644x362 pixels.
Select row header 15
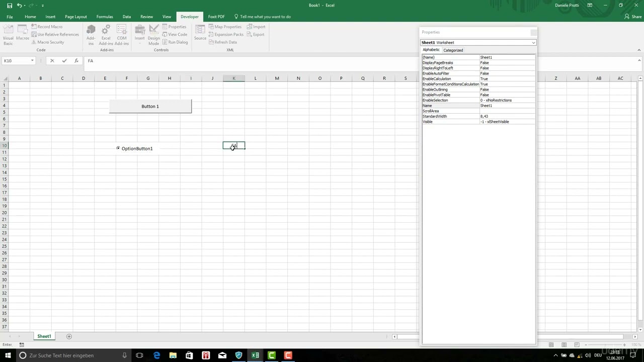(5, 179)
